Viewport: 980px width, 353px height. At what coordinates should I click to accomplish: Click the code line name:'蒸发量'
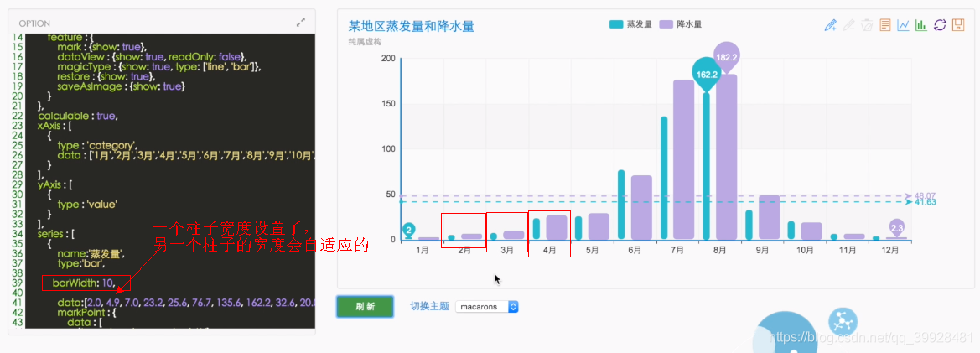(x=91, y=254)
